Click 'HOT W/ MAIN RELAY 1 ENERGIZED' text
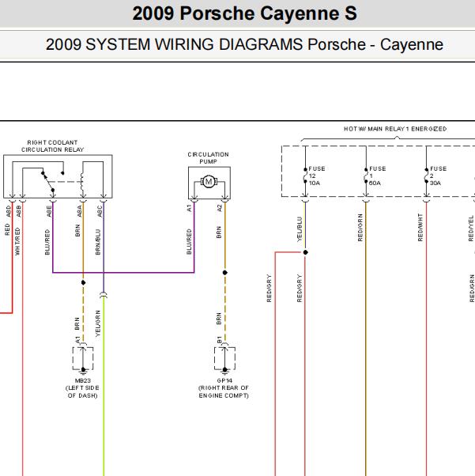Viewport: 475px width, 476px height. [395, 129]
